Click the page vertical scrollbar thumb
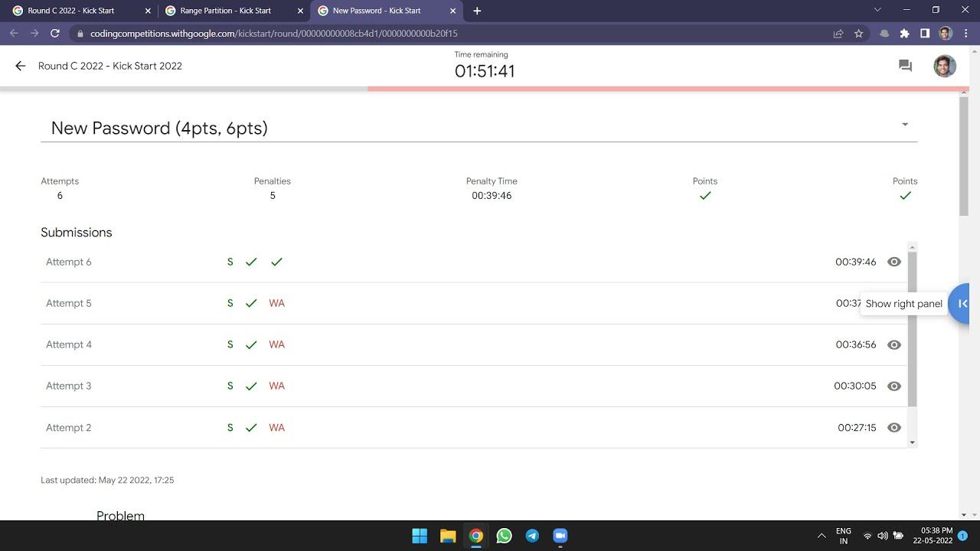The height and width of the screenshot is (551, 980). click(963, 156)
